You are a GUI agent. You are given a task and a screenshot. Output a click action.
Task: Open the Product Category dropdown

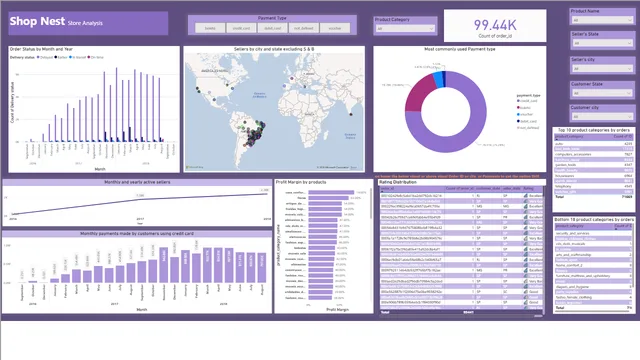coord(405,29)
